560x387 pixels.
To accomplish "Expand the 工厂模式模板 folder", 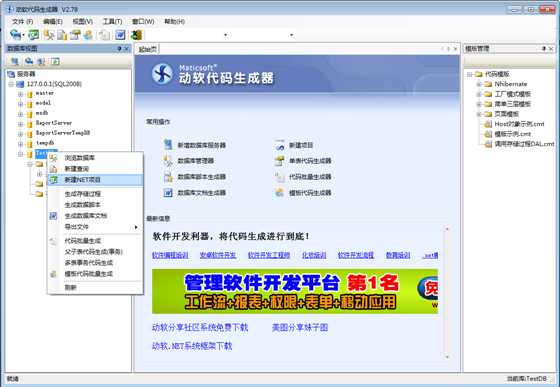I will point(479,94).
